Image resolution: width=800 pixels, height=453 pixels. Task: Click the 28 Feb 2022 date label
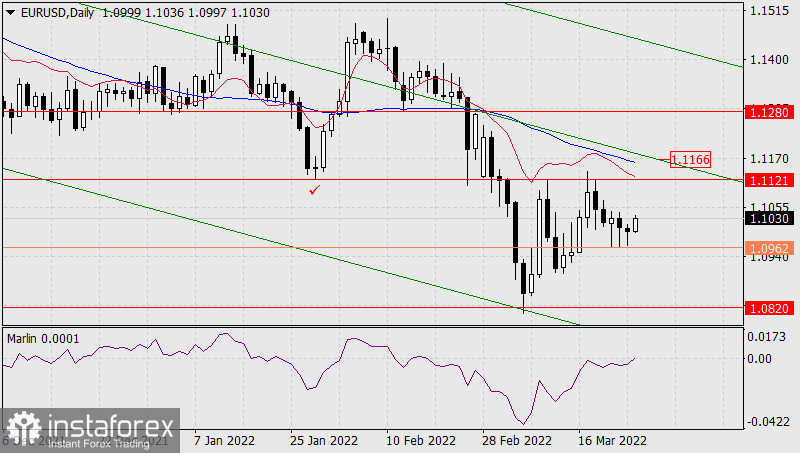[x=517, y=440]
